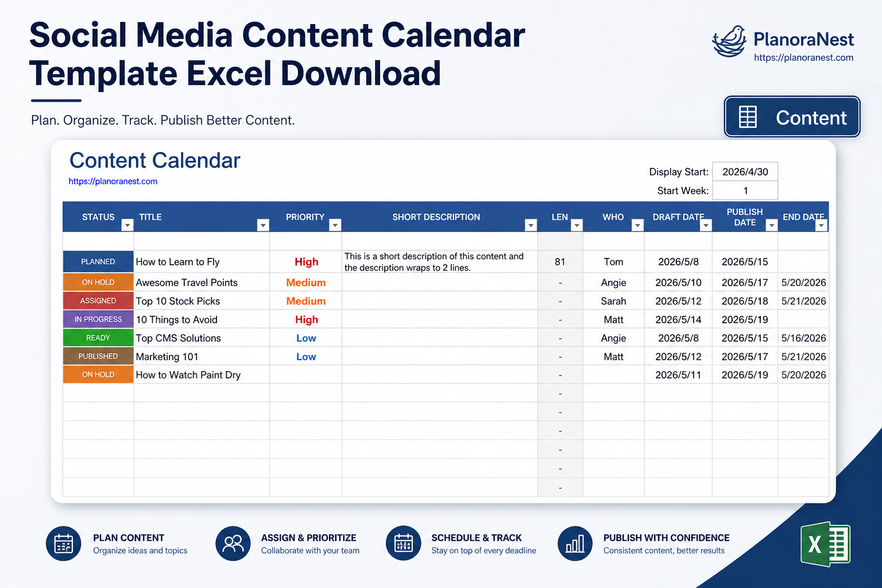Select draft date 2026/5/10

(678, 283)
